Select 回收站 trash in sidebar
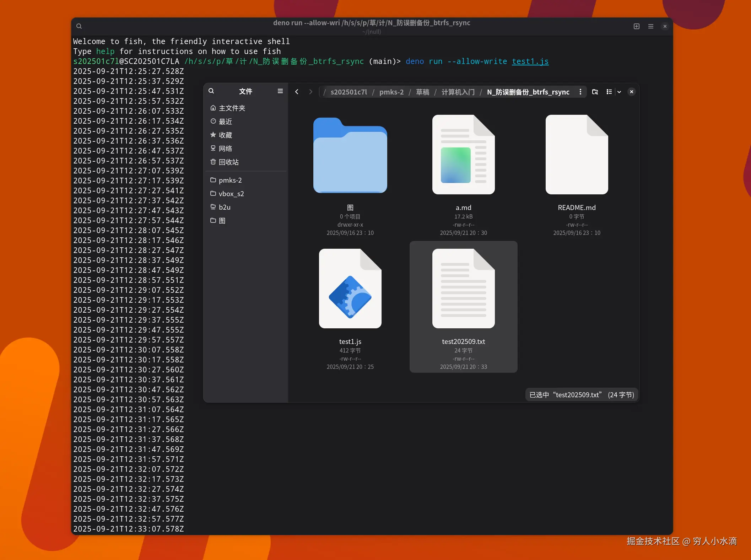 point(228,162)
